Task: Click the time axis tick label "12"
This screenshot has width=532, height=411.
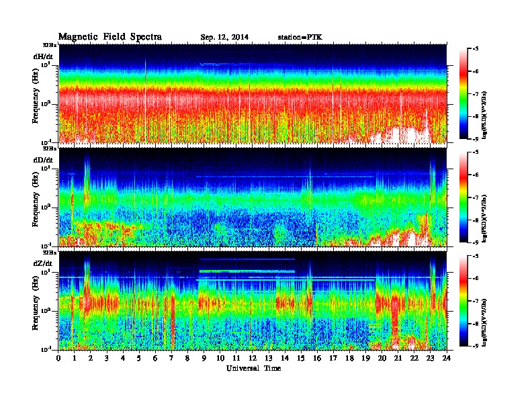Action: coord(253,358)
